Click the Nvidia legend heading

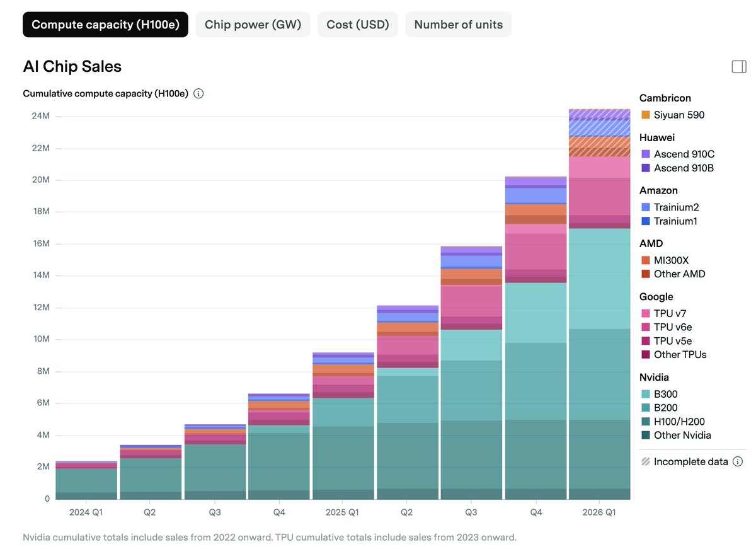coord(654,377)
